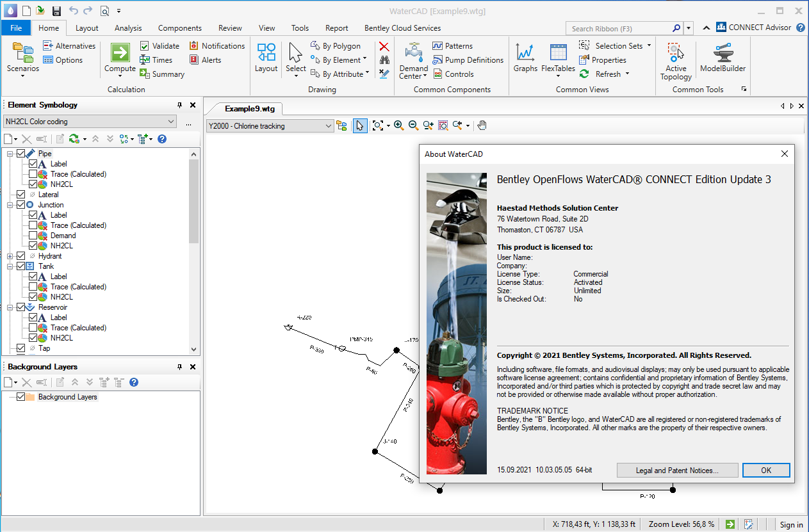This screenshot has width=809, height=532.
Task: Click the Active Topology icon
Action: [676, 52]
